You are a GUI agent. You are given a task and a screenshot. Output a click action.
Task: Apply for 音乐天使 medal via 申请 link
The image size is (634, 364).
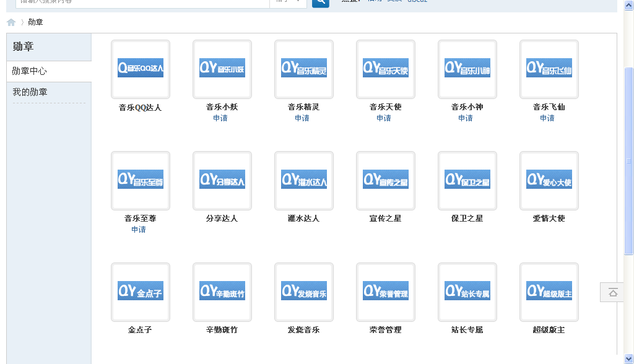coord(384,118)
